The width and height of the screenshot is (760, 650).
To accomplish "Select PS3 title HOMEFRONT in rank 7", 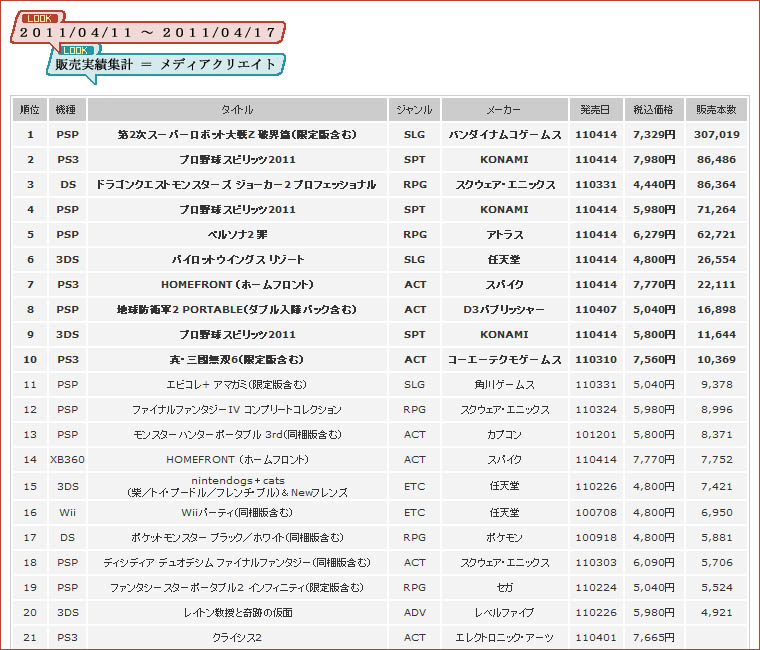I will [237, 285].
